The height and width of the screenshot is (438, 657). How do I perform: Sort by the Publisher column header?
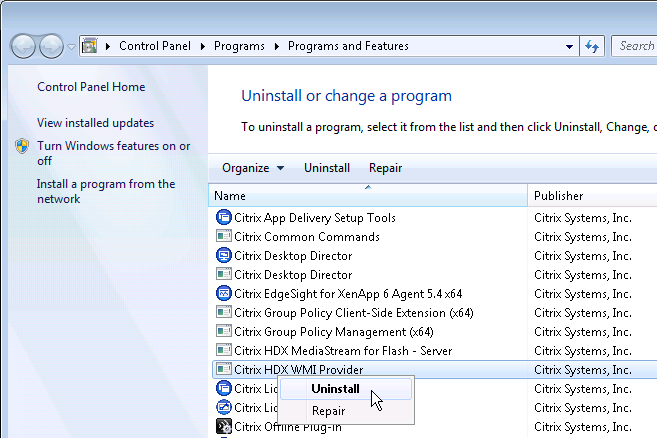click(x=592, y=196)
